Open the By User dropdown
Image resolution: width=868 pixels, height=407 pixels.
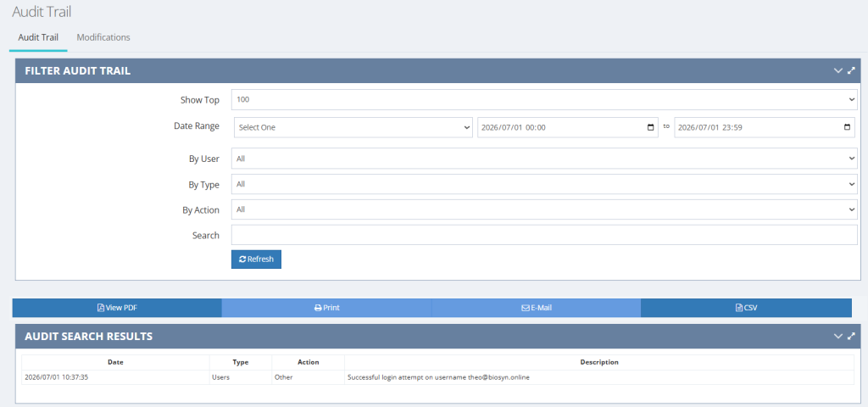544,159
